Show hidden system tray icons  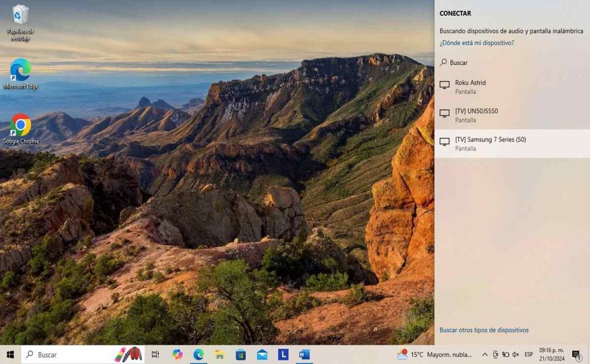click(x=484, y=355)
